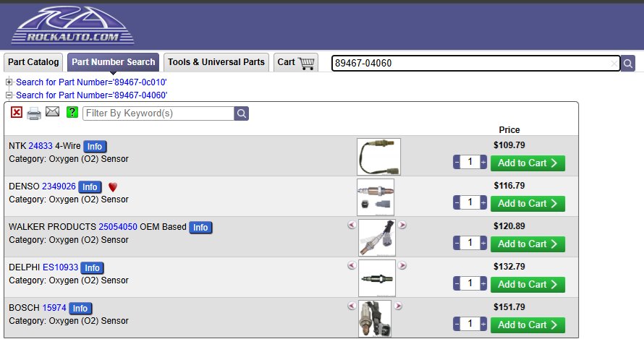This screenshot has width=644, height=339.
Task: Open the '89467-0c010' search link
Action: click(91, 82)
